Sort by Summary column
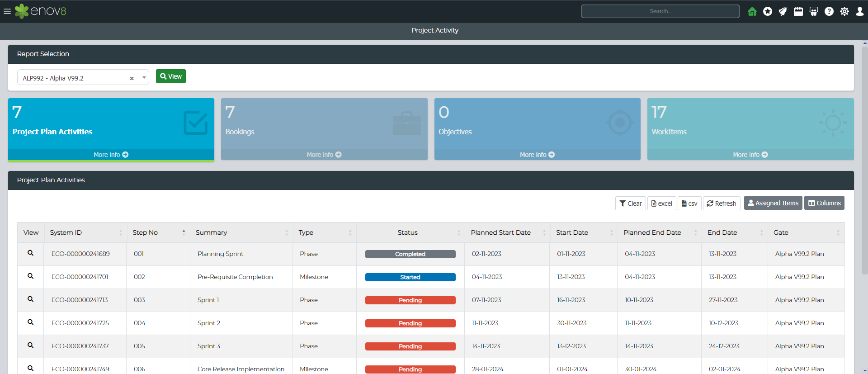The width and height of the screenshot is (868, 374). pyautogui.click(x=241, y=232)
